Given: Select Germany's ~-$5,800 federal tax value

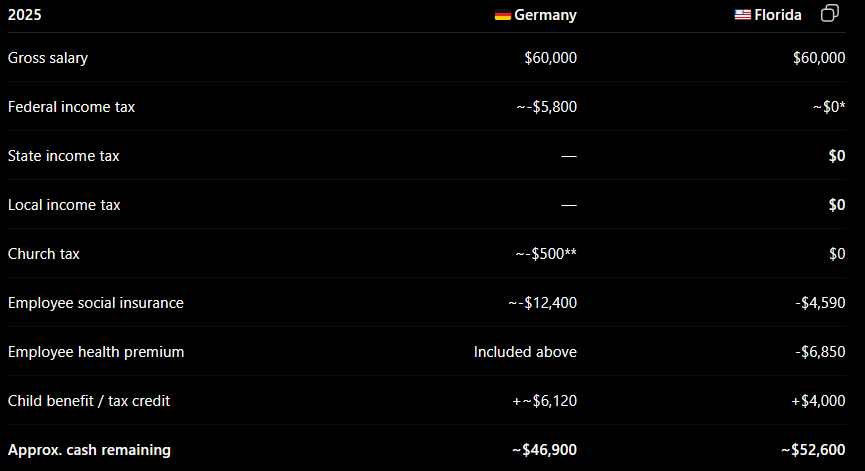Looking at the screenshot, I should [546, 107].
